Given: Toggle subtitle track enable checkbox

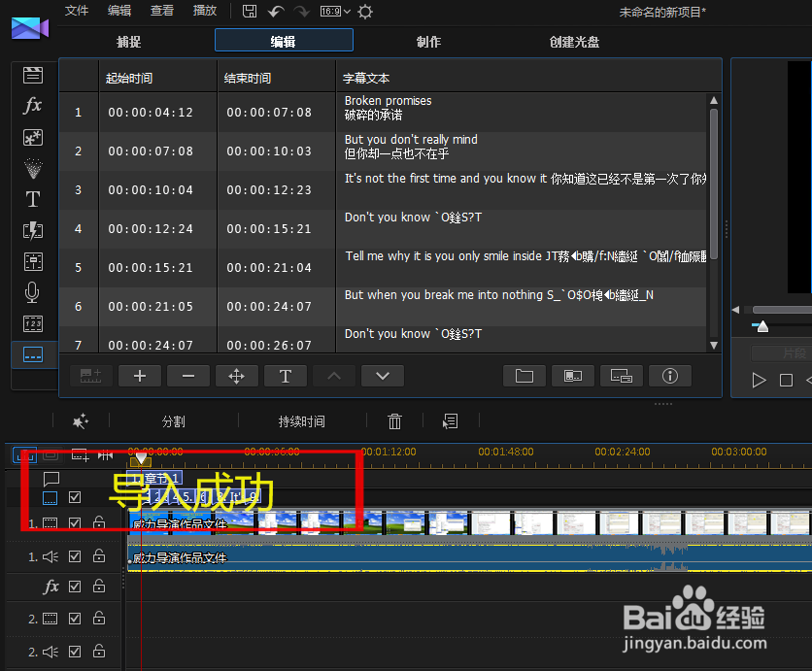Looking at the screenshot, I should coord(75,497).
